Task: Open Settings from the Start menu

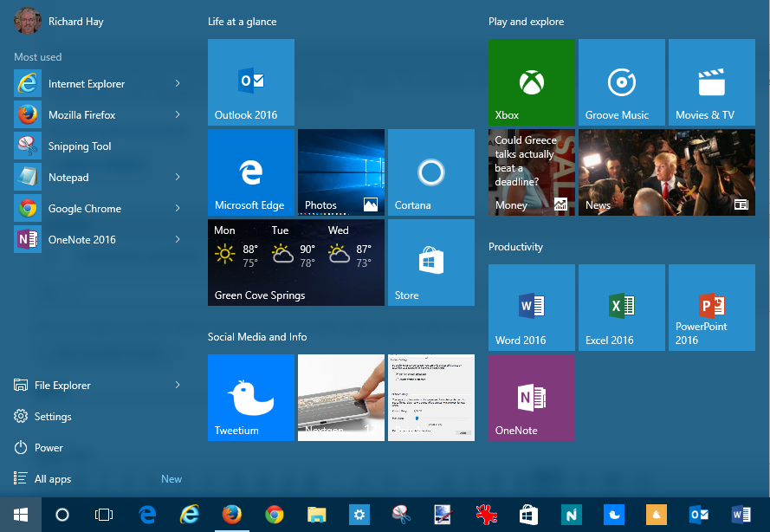Action: [x=52, y=417]
